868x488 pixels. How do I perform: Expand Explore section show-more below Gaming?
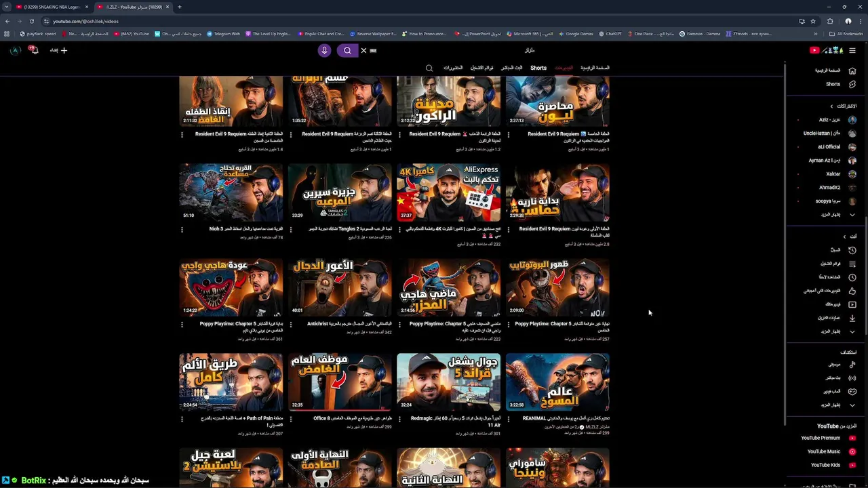[838, 405]
